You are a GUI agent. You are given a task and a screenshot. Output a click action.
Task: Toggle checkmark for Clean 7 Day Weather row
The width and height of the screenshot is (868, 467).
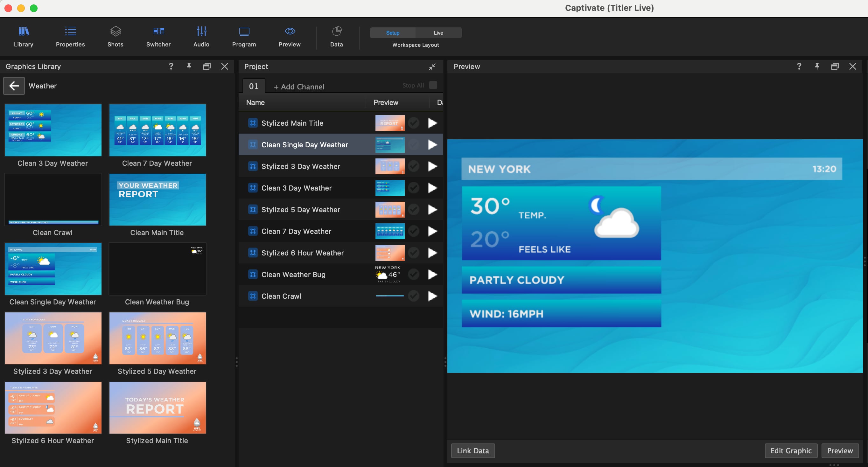click(x=413, y=231)
